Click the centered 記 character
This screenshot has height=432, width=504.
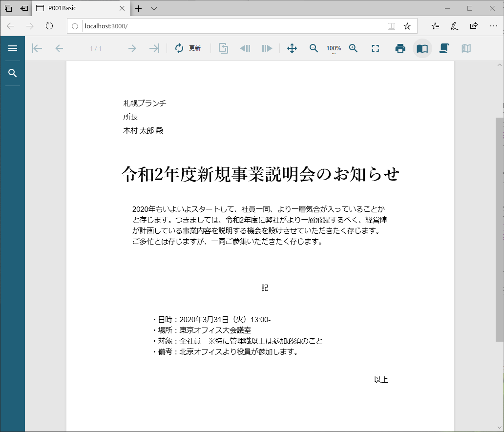(265, 288)
